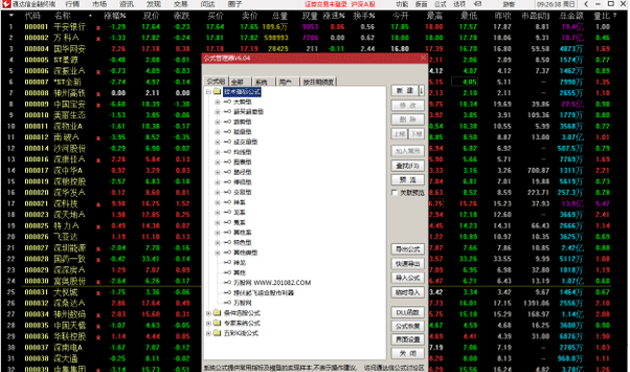Screen dimensions: 630x372
Task: Expand the 图表型 node
Action: point(217,162)
